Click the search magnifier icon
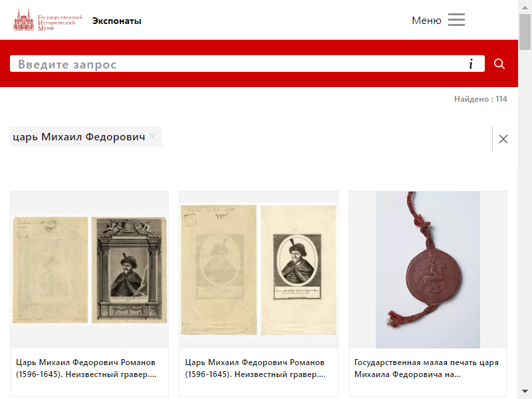 pos(499,64)
